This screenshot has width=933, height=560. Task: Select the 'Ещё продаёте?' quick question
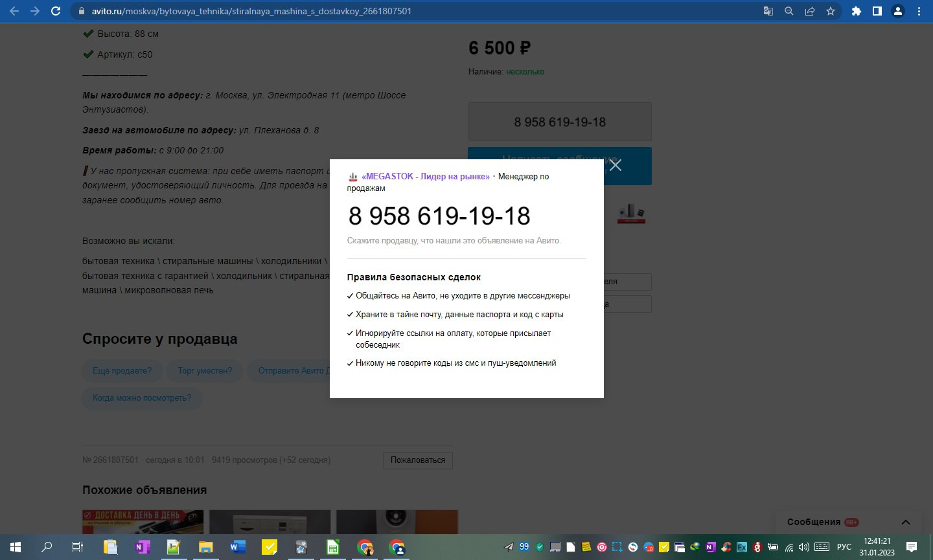pyautogui.click(x=122, y=371)
